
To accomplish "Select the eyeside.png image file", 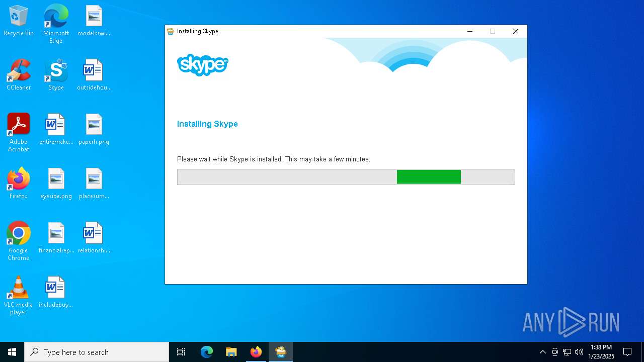I will [x=56, y=184].
